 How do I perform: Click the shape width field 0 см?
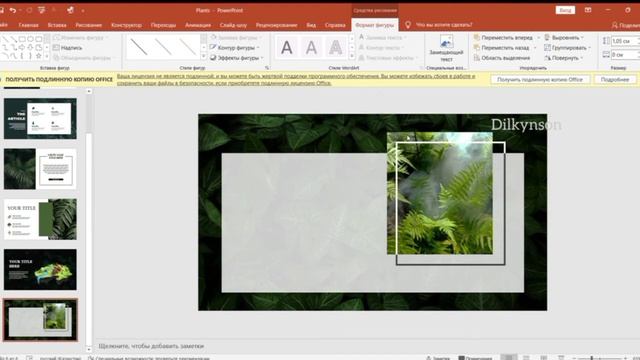pyautogui.click(x=624, y=55)
